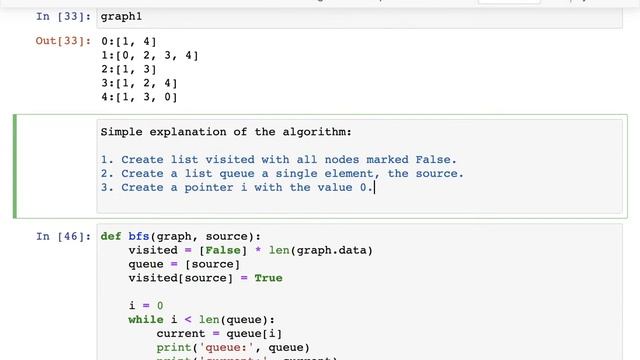
Task: Place cursor in 'Create a list queue' line
Action: (x=282, y=173)
